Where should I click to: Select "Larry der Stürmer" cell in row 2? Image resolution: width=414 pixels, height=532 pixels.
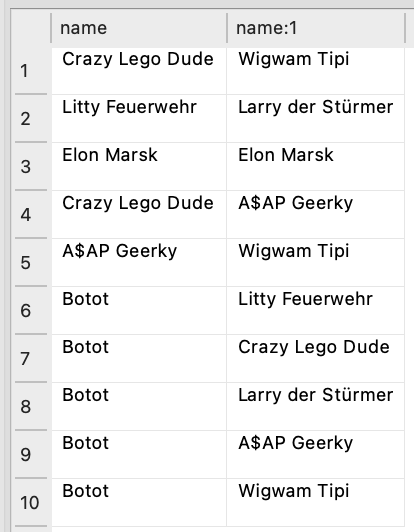click(x=316, y=119)
